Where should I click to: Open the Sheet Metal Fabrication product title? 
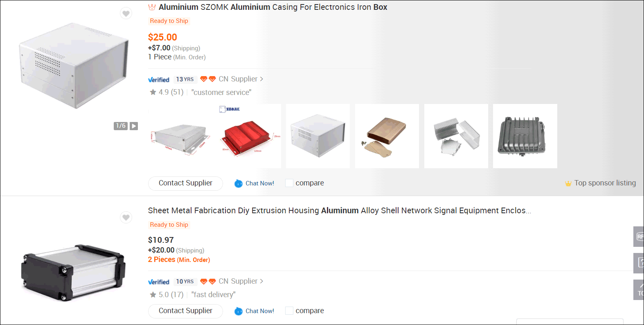point(339,211)
